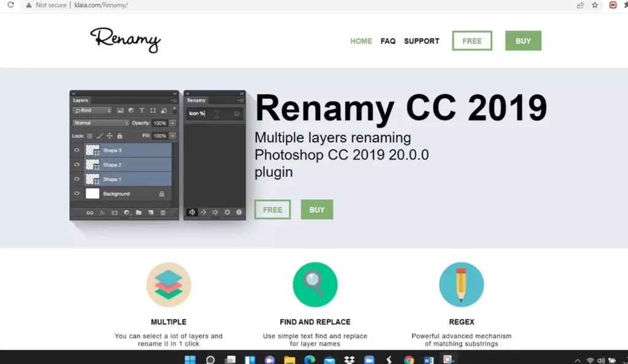
Task: Toggle lock image pixels brush icon
Action: pyautogui.click(x=100, y=136)
